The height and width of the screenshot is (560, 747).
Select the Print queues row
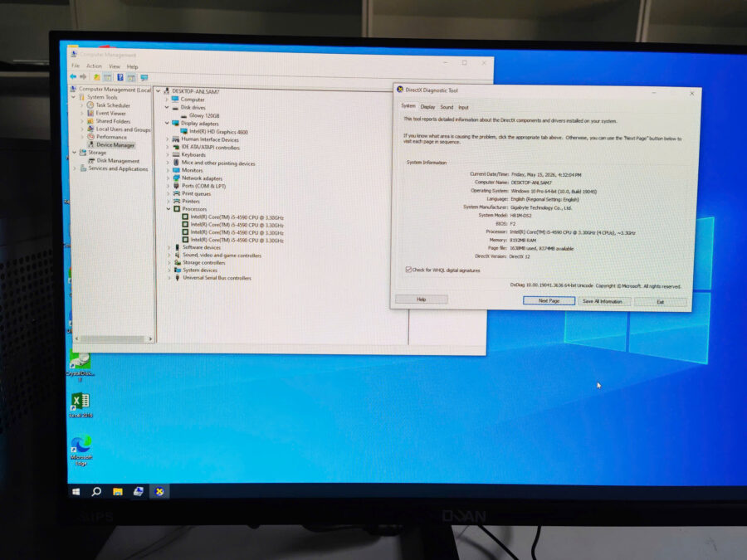click(192, 193)
